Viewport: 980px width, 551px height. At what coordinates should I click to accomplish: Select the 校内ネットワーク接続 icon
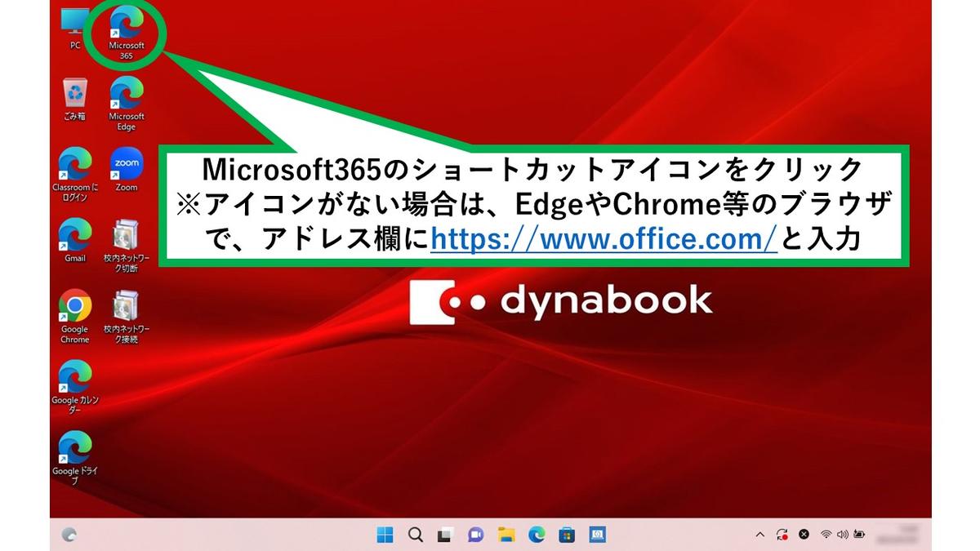click(127, 317)
